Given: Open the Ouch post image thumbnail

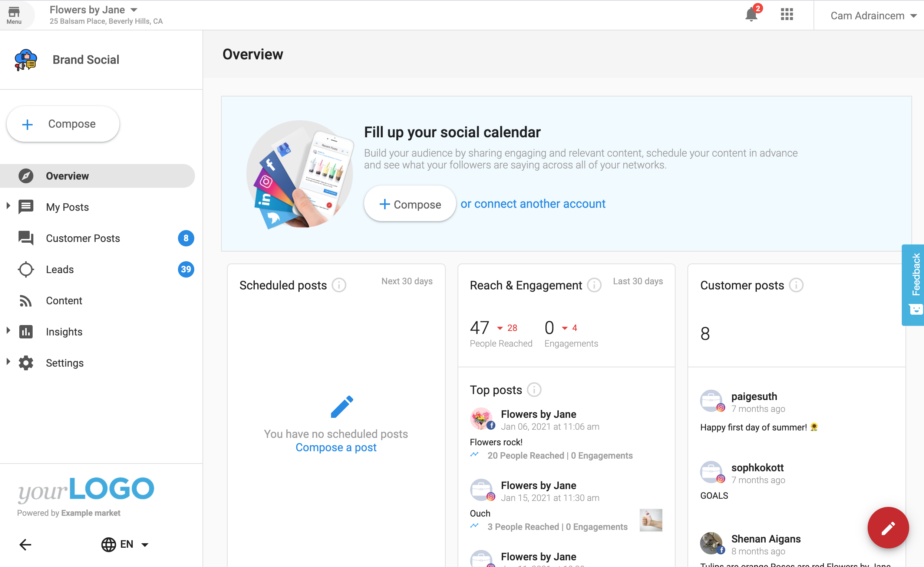Looking at the screenshot, I should pyautogui.click(x=651, y=520).
